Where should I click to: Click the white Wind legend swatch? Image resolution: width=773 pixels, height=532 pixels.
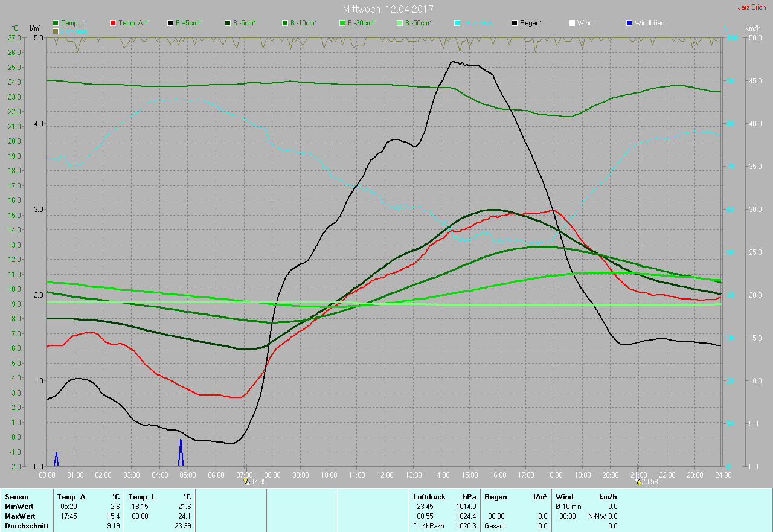(571, 23)
